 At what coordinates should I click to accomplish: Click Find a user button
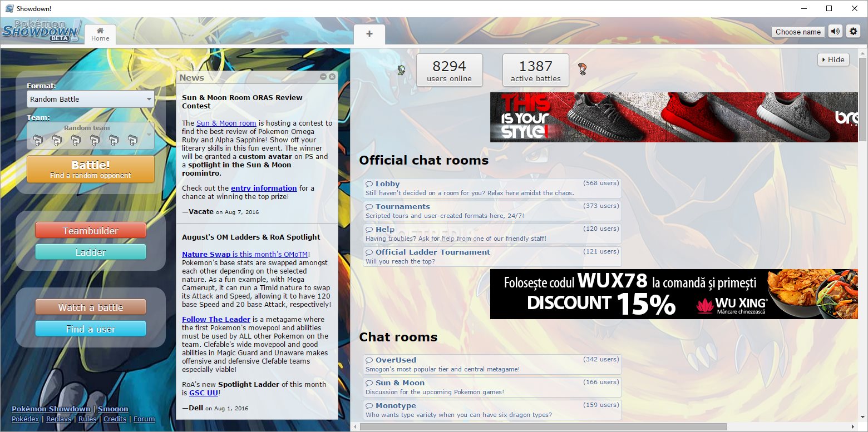coord(91,329)
